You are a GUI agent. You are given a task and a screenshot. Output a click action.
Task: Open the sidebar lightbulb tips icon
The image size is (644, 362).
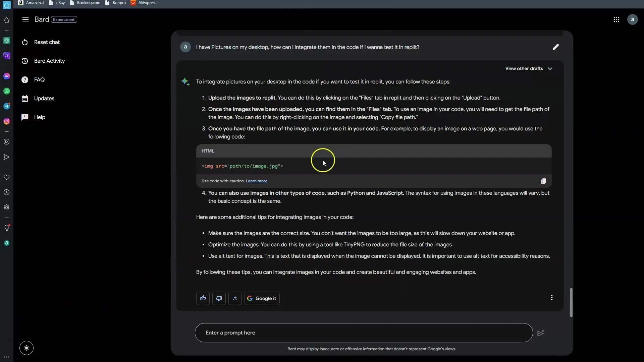click(6, 228)
